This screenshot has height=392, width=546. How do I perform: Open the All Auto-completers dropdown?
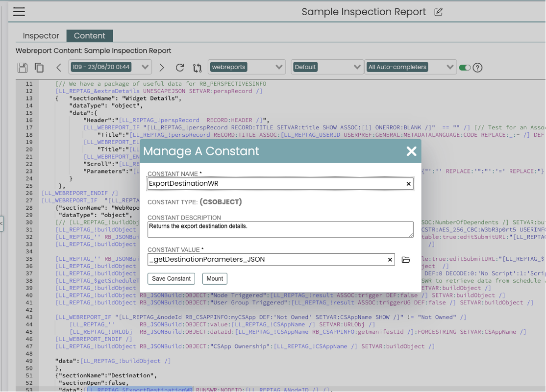coord(410,67)
